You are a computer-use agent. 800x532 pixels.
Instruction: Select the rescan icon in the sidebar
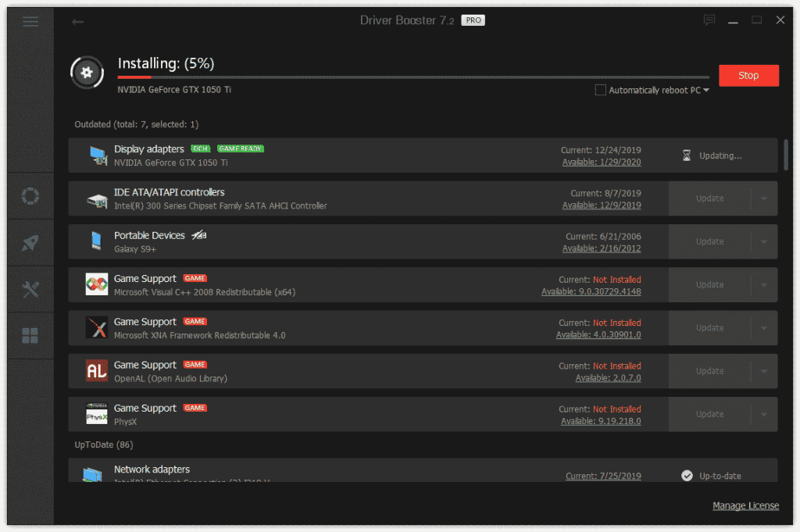coord(30,195)
